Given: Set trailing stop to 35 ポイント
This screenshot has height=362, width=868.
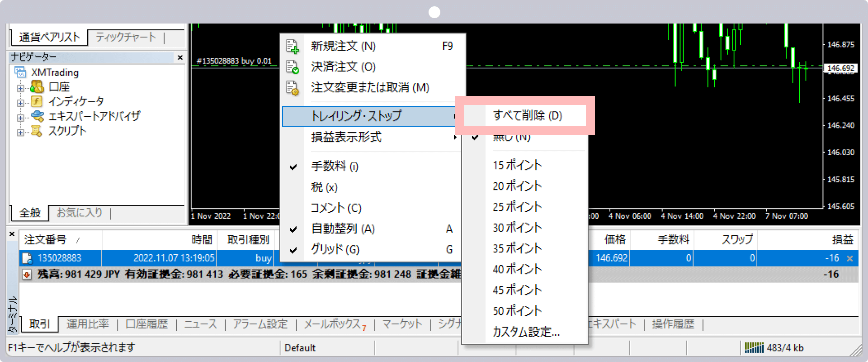Looking at the screenshot, I should (x=525, y=248).
